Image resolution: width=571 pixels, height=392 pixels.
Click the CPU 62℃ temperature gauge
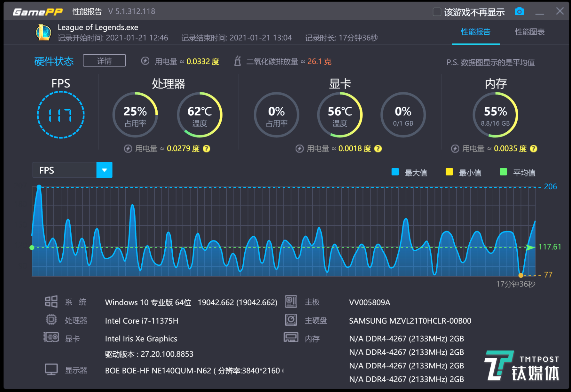(199, 115)
